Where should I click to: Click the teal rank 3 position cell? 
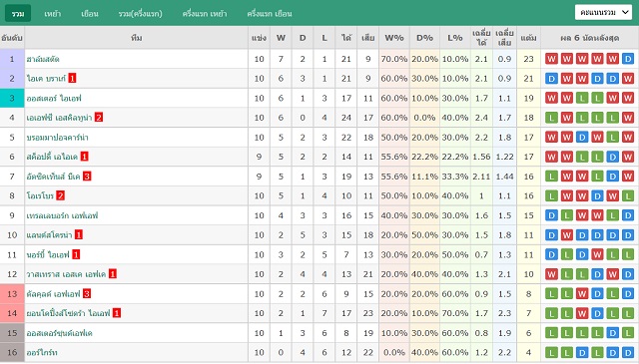click(x=12, y=98)
